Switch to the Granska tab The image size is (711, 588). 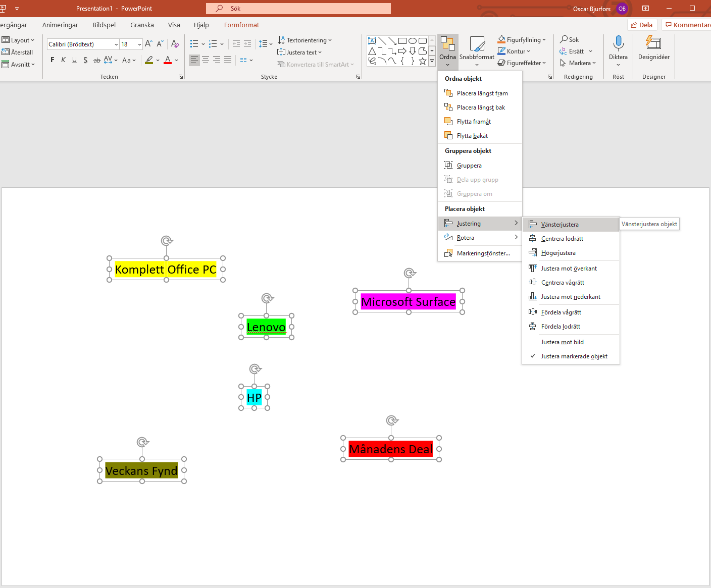(x=142, y=25)
